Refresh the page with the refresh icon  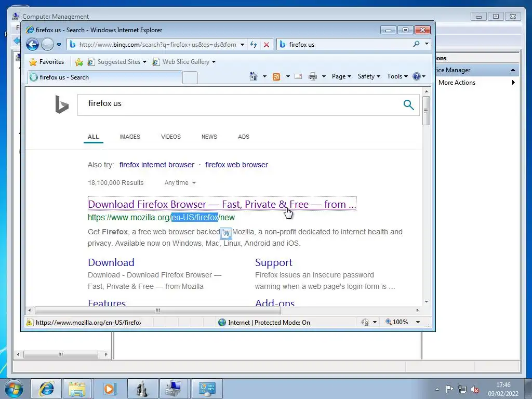point(254,45)
